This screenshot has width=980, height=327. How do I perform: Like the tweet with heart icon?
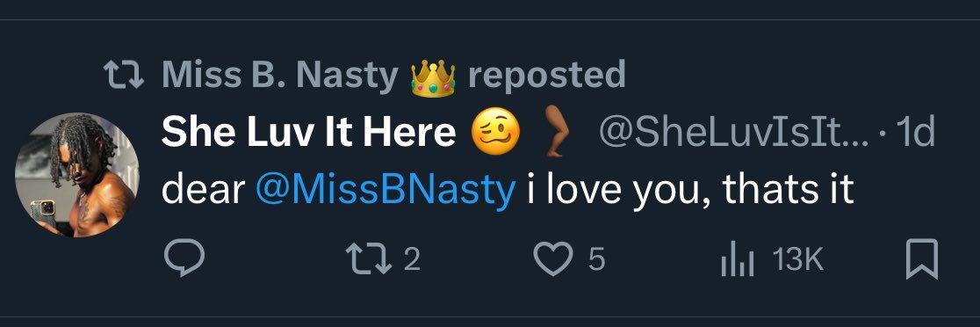pos(553,258)
